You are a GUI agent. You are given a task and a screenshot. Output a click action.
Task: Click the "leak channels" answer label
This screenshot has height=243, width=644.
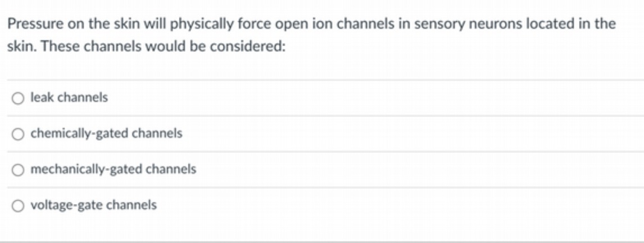[69, 97]
